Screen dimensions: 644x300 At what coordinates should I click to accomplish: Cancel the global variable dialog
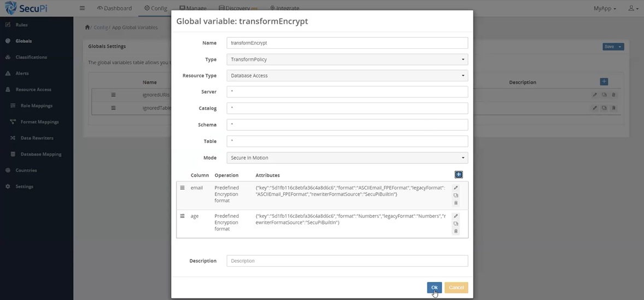pyautogui.click(x=456, y=287)
